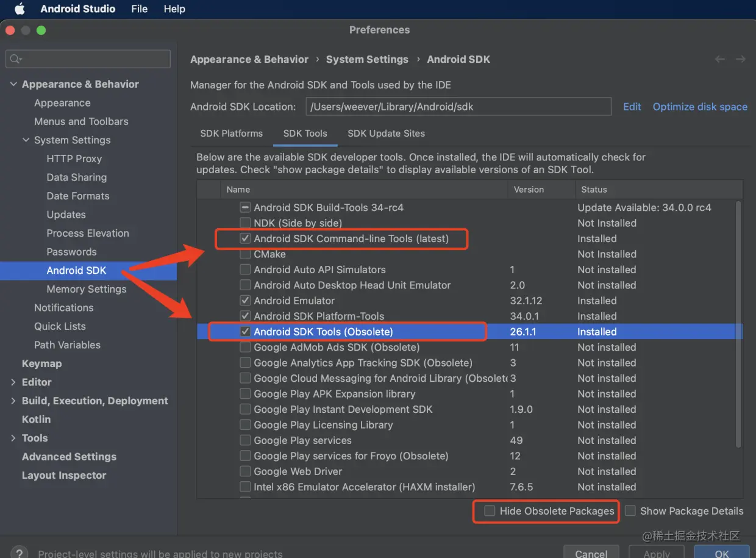Screen dimensions: 756x558
Task: Click Optimize disk space link
Action: tap(700, 107)
